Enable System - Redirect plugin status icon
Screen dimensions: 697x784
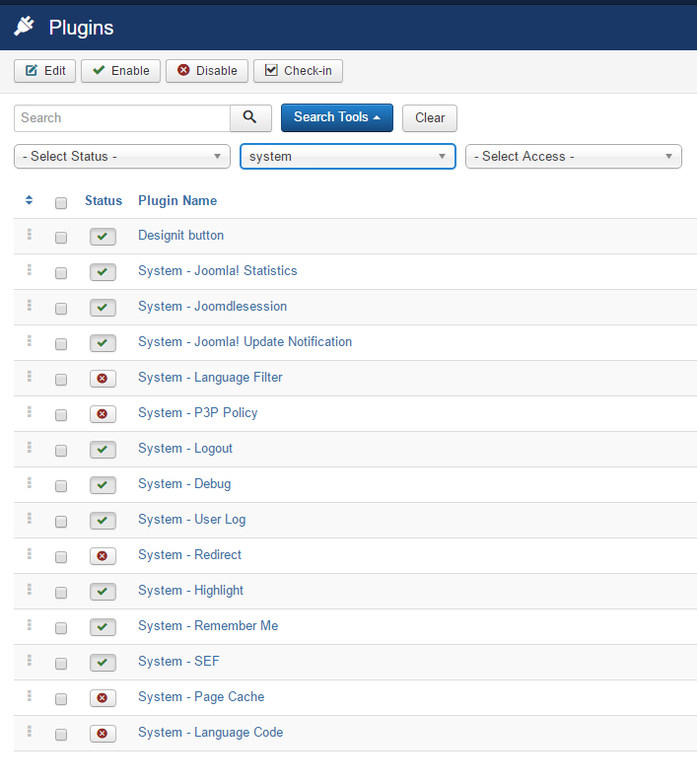pyautogui.click(x=103, y=556)
